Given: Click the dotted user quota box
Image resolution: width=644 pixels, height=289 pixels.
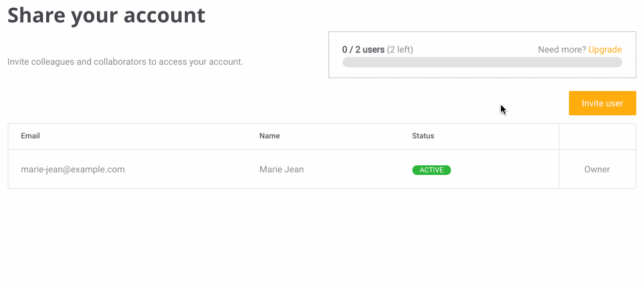Looking at the screenshot, I should pyautogui.click(x=482, y=54).
